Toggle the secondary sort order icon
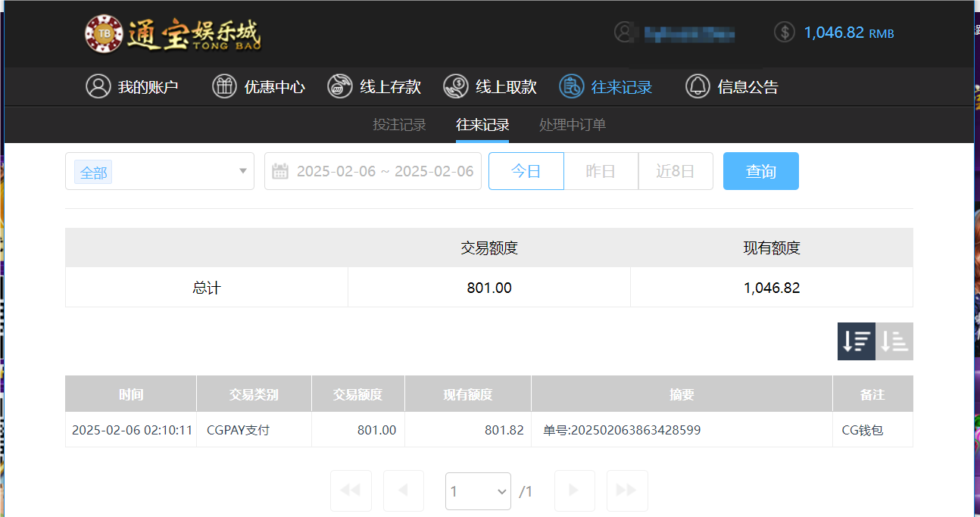Screen dimensions: 980x517 point(894,341)
